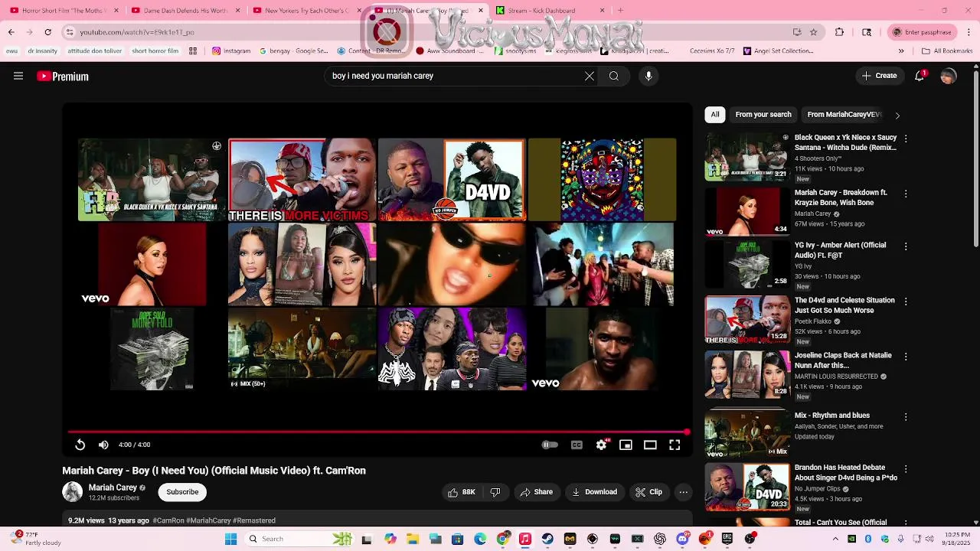Open Epic Games Launcher from taskbar
Screen dimensions: 980x551
pos(727,539)
